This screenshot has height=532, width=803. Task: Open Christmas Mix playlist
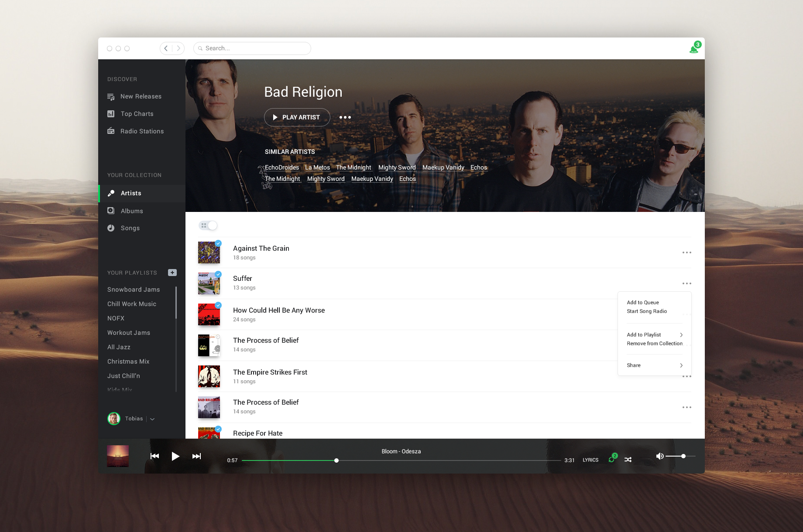click(x=128, y=361)
